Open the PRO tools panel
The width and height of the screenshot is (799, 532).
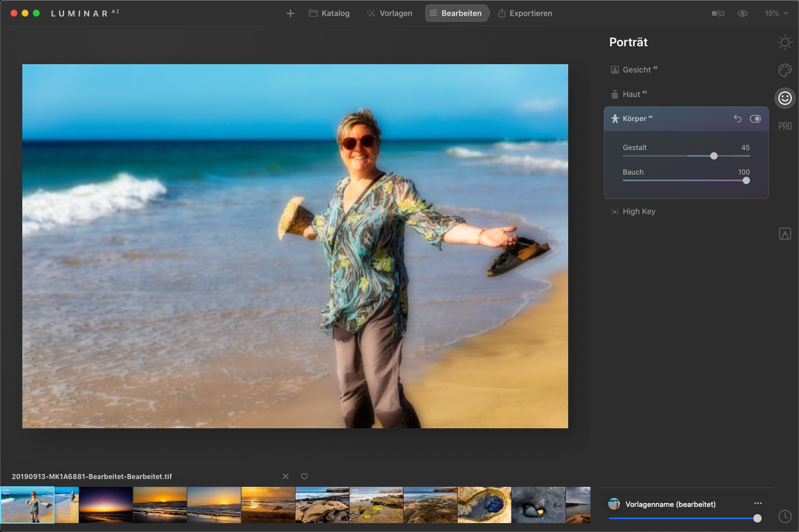tap(785, 127)
